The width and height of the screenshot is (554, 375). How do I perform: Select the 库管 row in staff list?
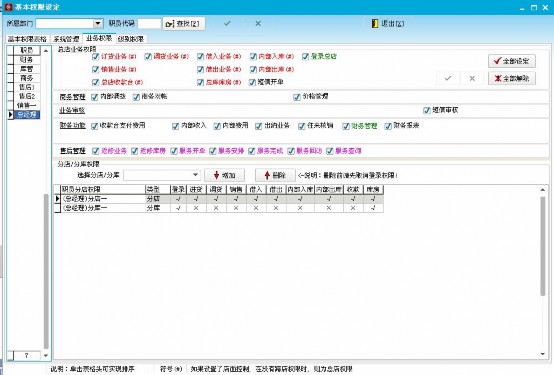click(x=26, y=69)
